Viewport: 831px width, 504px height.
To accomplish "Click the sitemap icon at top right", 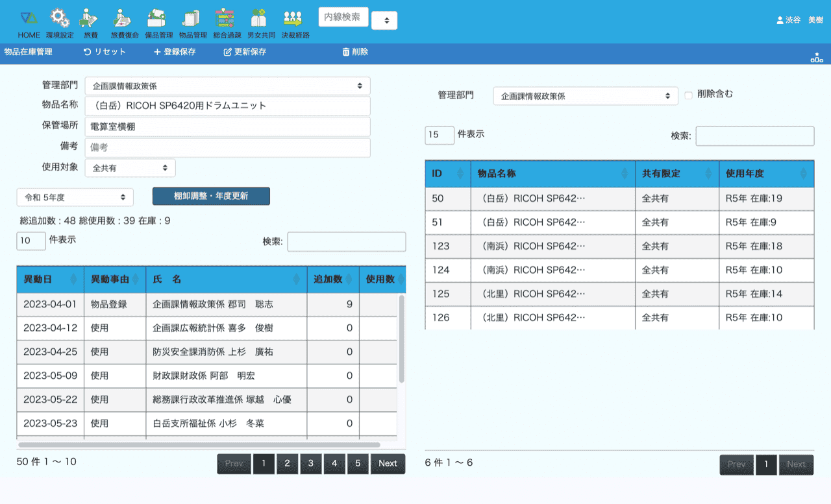I will [x=816, y=58].
